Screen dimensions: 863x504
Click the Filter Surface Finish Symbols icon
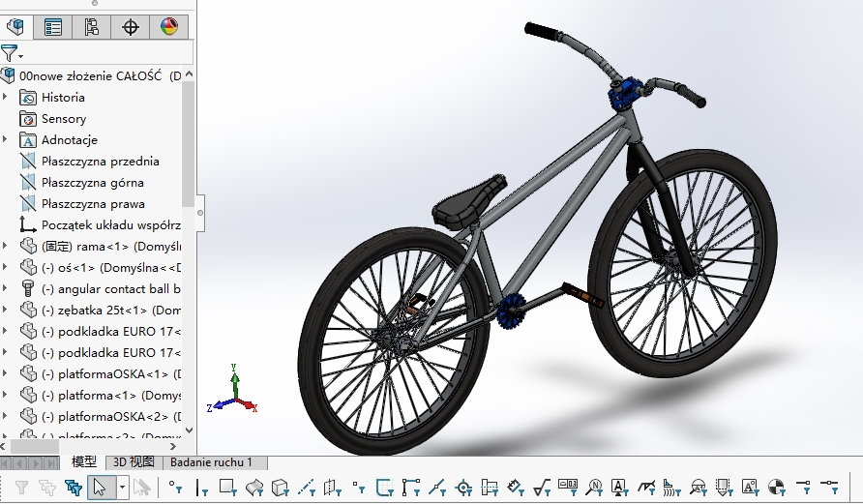coord(542,488)
